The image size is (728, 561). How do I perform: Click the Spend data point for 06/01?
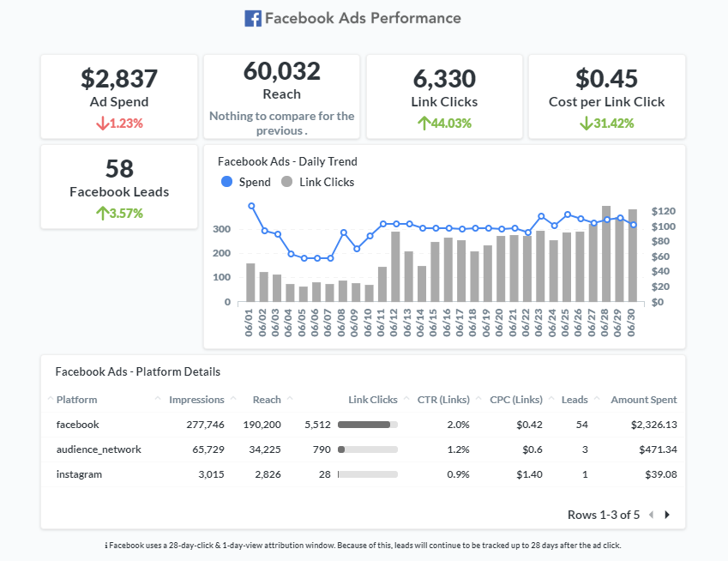click(250, 205)
